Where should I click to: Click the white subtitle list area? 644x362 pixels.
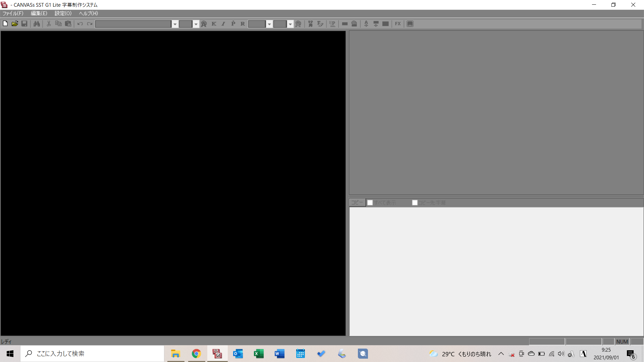coord(496,271)
